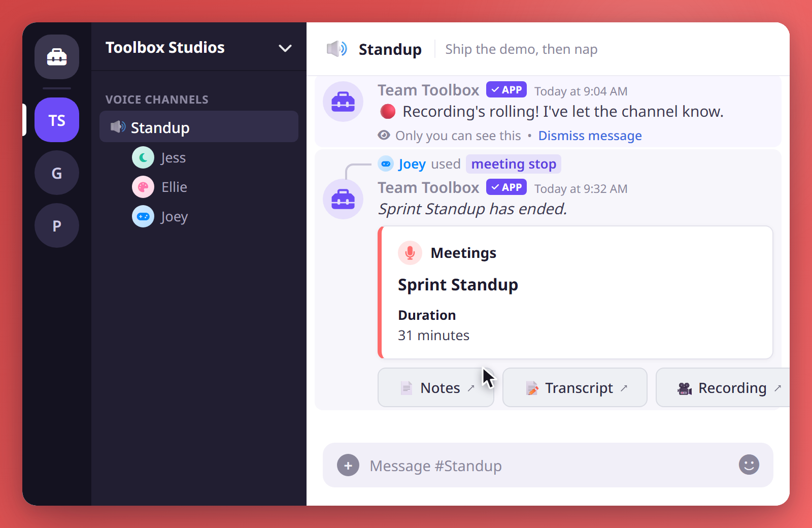Switch to the G server
The width and height of the screenshot is (812, 528).
57,173
